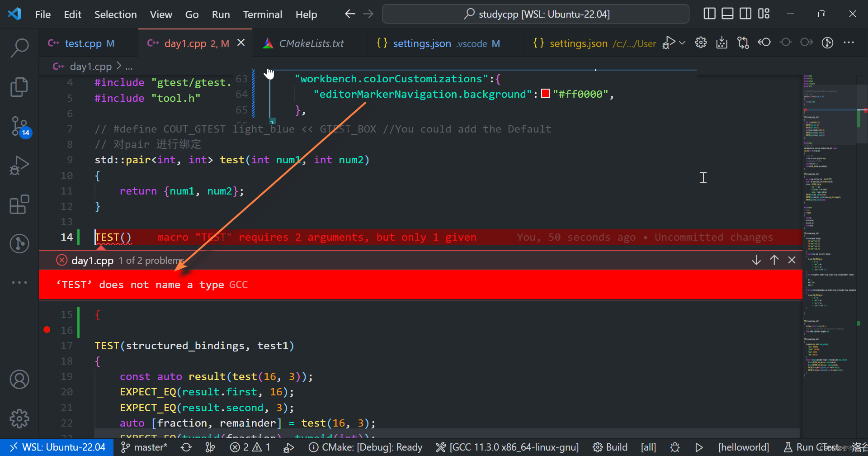868x456 pixels.
Task: Click the git blame text Uncommitted changes
Action: [714, 237]
